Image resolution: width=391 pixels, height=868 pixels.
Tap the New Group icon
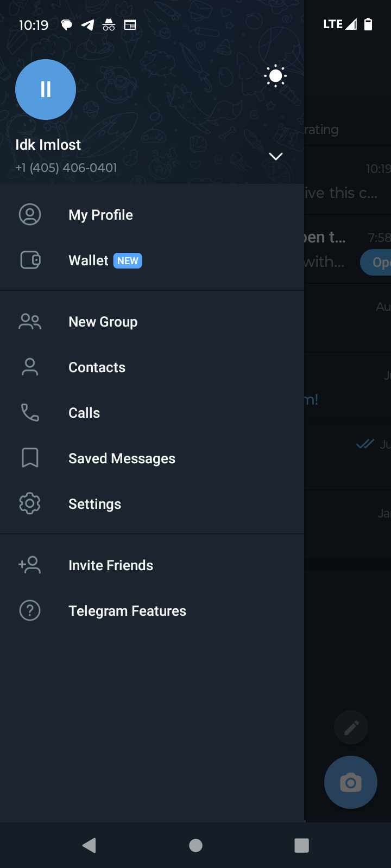point(30,322)
